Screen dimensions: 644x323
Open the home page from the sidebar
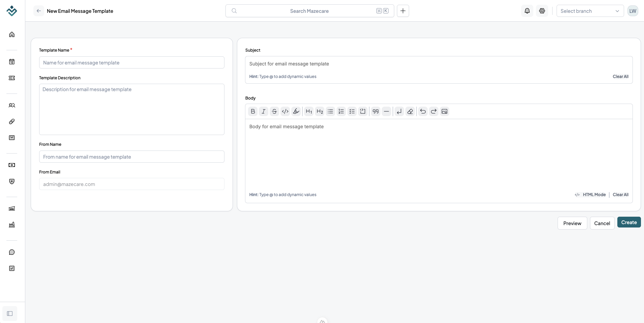12,34
